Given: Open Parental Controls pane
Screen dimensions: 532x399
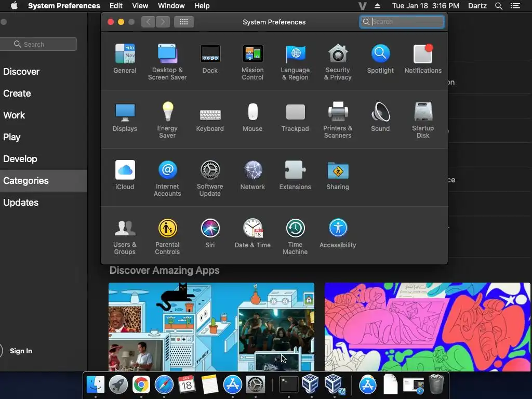Looking at the screenshot, I should [167, 237].
